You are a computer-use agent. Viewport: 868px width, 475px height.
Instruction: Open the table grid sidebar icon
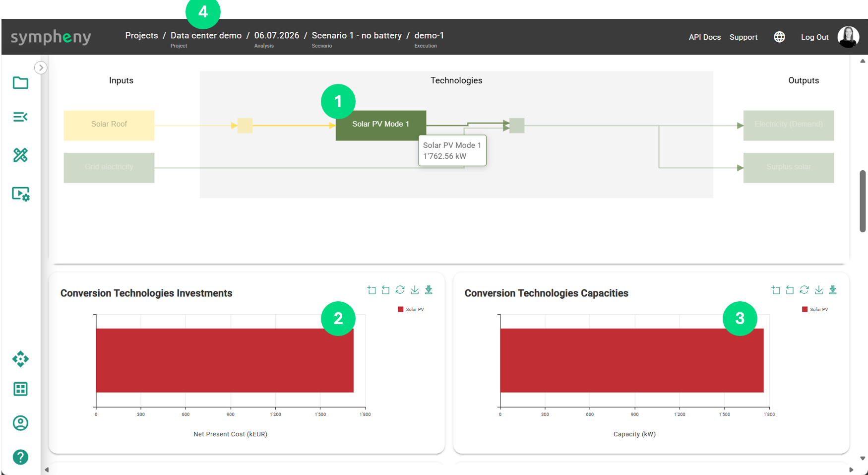point(20,389)
